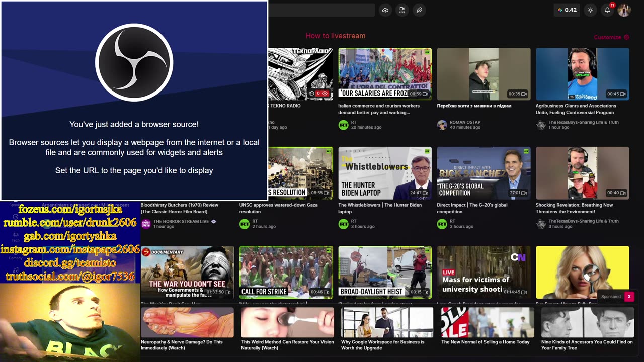Open the notifications bell with 11 alerts
Viewport: 644px width, 362px height.
(607, 10)
